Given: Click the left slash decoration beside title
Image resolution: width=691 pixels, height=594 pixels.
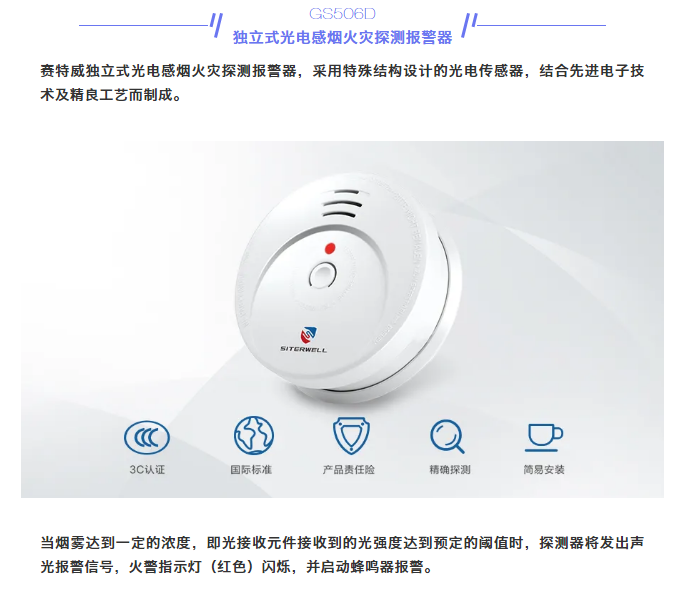Looking at the screenshot, I should (x=216, y=25).
